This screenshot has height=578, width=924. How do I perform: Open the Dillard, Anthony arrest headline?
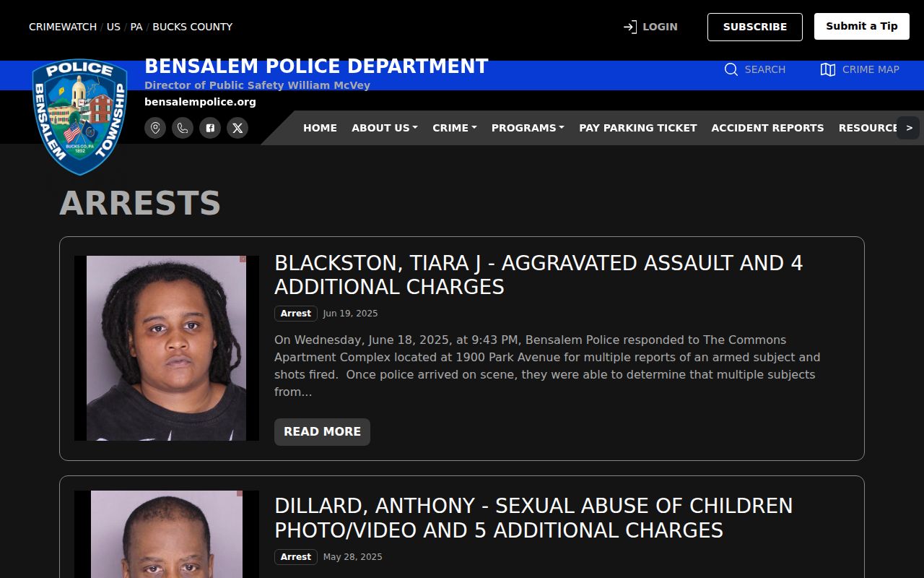click(533, 518)
